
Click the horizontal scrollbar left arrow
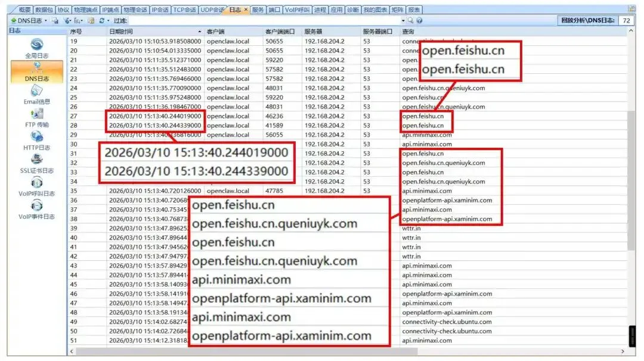point(72,351)
